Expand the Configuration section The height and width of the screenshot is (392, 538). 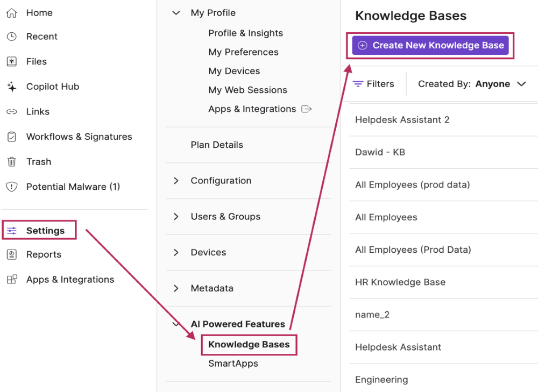175,181
